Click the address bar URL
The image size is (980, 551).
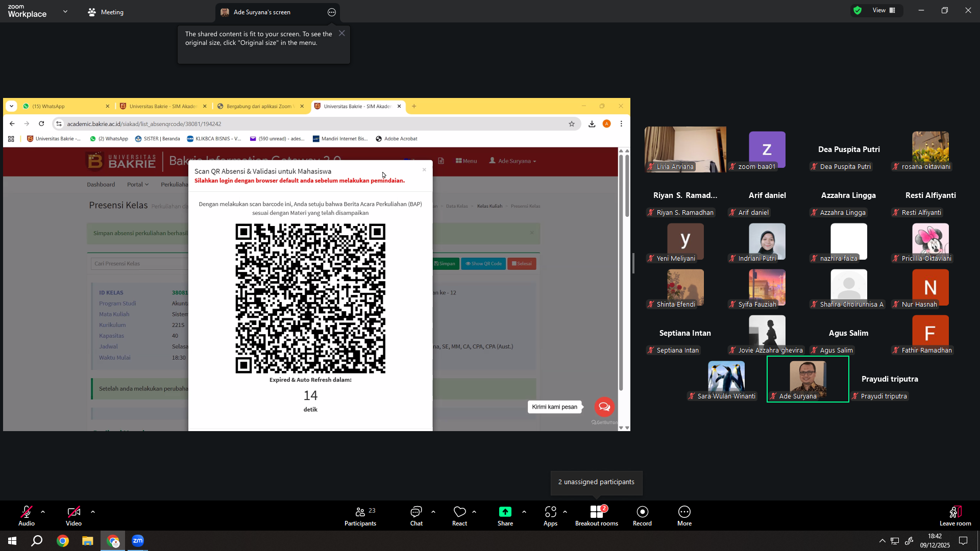coord(144,124)
